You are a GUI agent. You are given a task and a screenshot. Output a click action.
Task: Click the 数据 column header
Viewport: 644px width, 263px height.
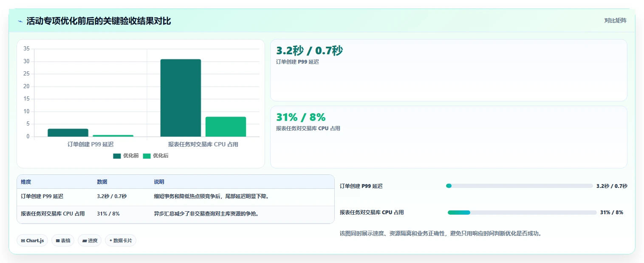coord(102,182)
